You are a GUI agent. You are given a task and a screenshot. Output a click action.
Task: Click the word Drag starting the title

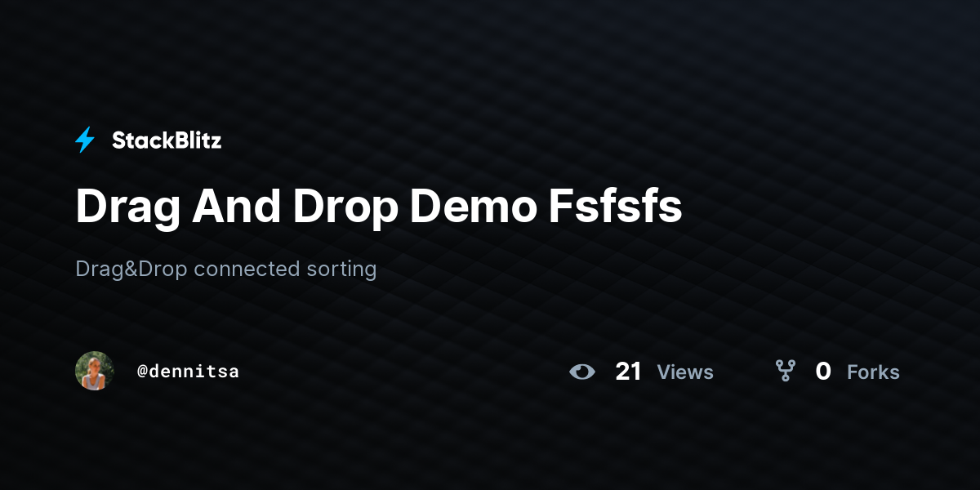(x=127, y=209)
